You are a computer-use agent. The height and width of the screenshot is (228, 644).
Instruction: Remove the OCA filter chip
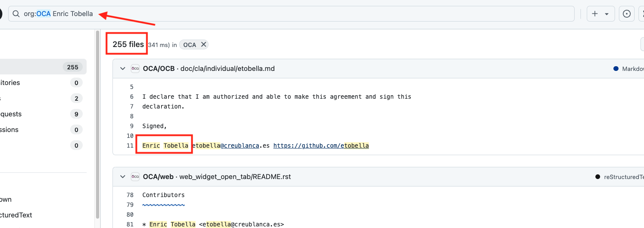(203, 45)
